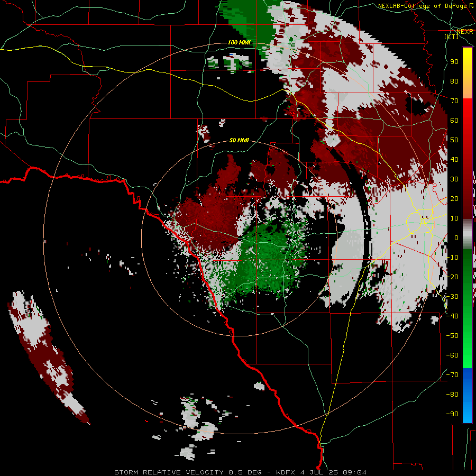Click the 40 value on velocity scale
The width and height of the screenshot is (476, 476).
(x=454, y=159)
